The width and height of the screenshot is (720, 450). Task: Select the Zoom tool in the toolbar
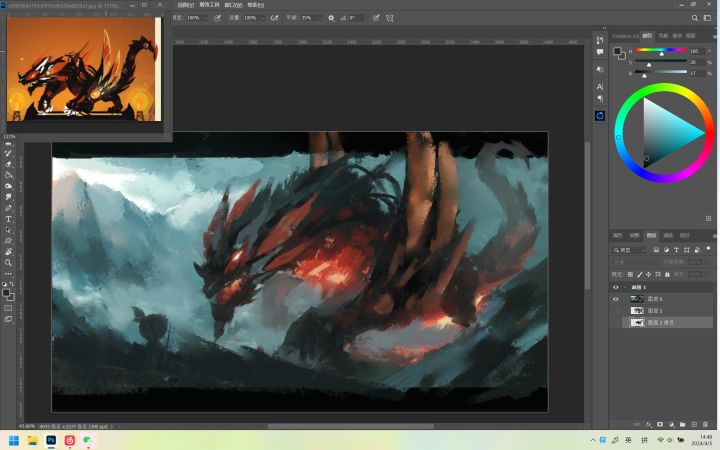coord(9,263)
